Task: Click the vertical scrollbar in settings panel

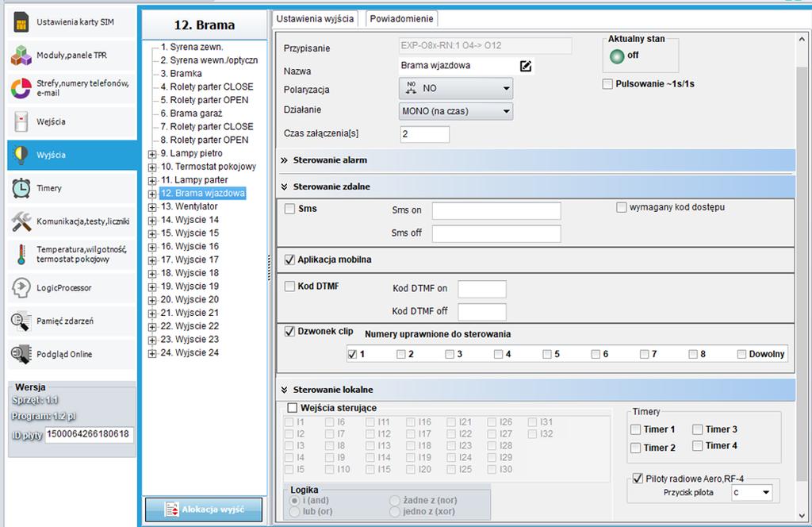Action: coord(802,275)
